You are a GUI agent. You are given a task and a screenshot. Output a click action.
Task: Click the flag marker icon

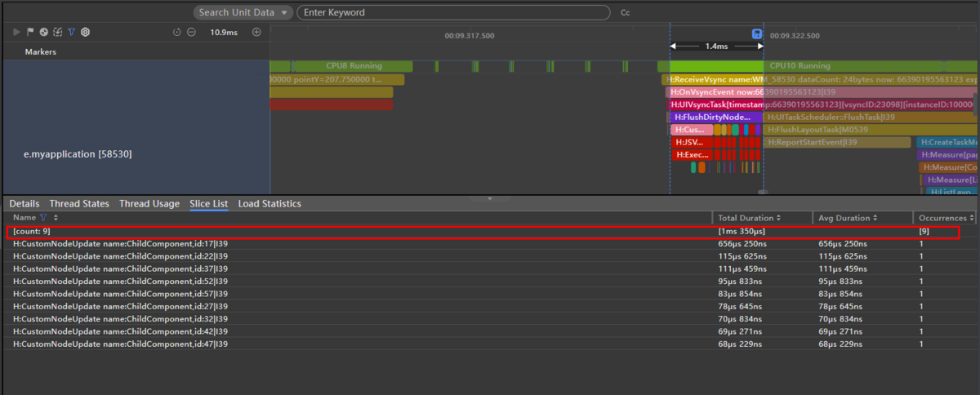coord(30,32)
